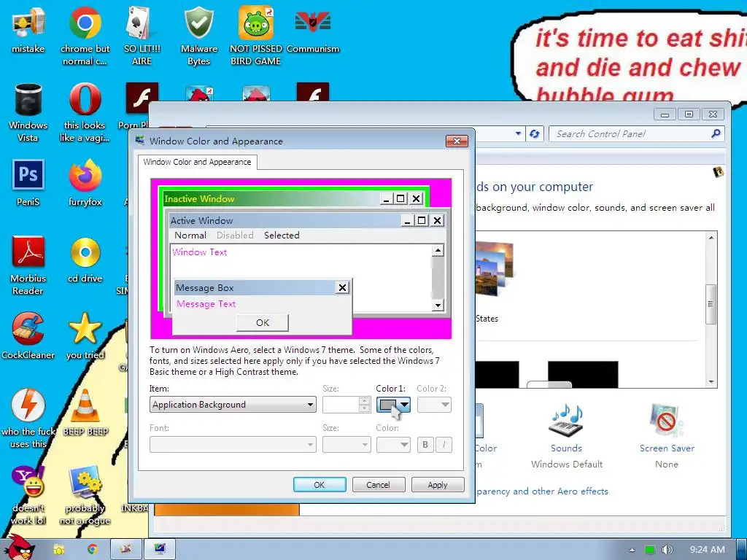Screen dimensions: 747x560
Task: Open NOT PISSED BIRD GAME icon
Action: click(255, 36)
